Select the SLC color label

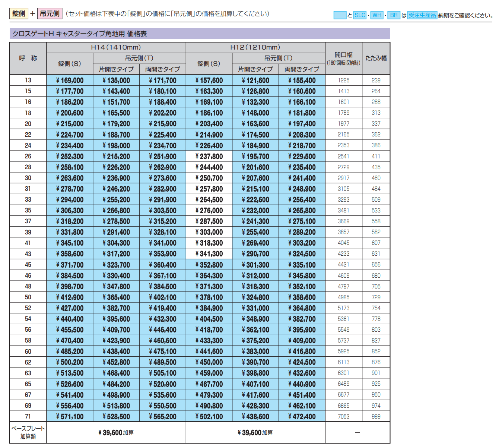point(360,15)
